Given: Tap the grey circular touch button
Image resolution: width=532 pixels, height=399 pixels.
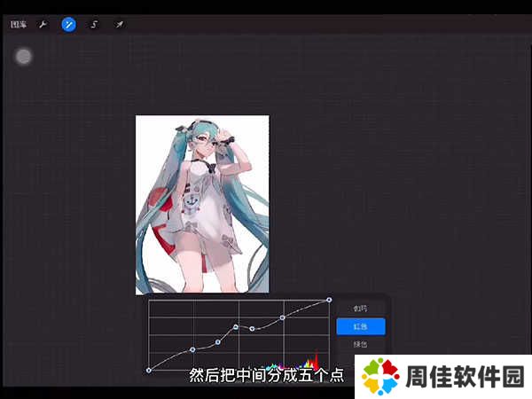Looking at the screenshot, I should pyautogui.click(x=24, y=57).
